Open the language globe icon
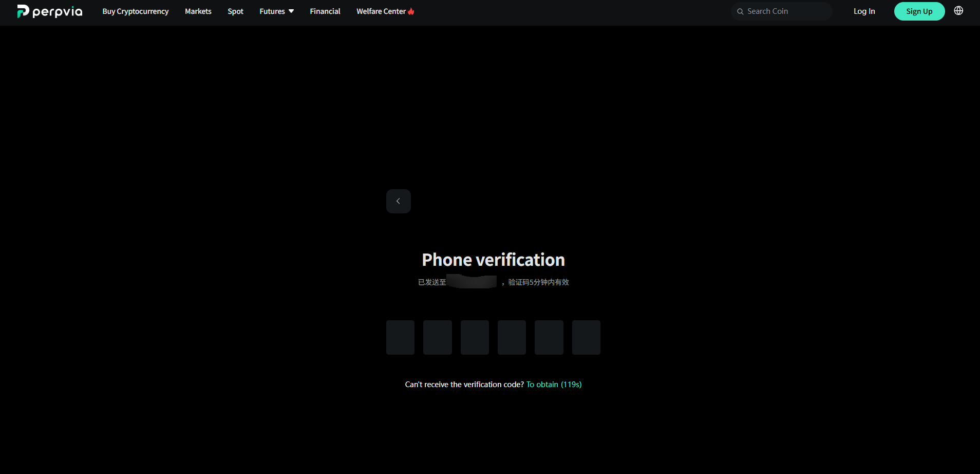This screenshot has width=980, height=474. [x=958, y=11]
